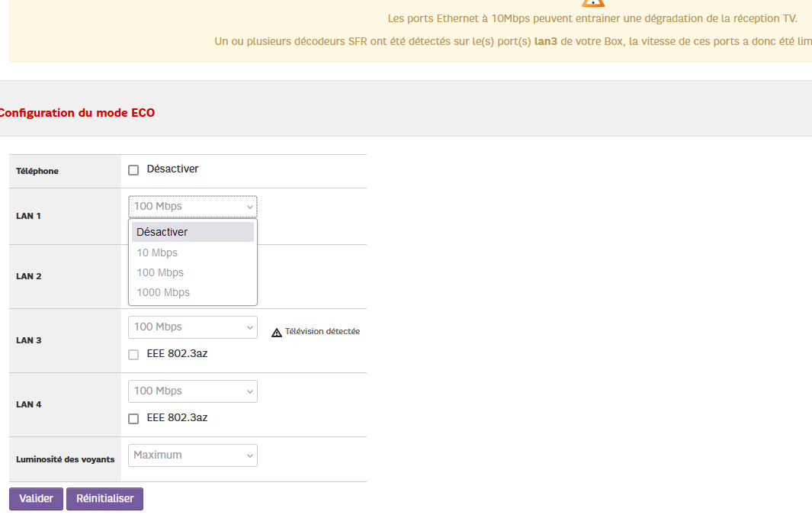Select Désactiver in the LAN 1 list
The width and height of the screenshot is (812, 515).
tap(193, 232)
